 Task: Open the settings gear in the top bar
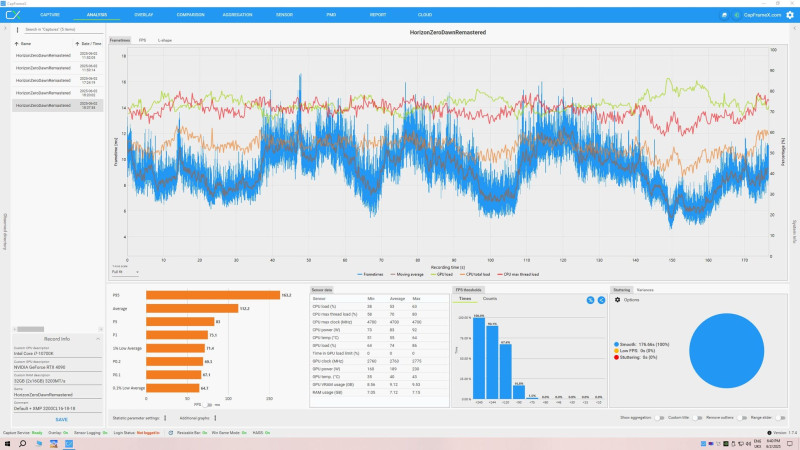pos(790,15)
